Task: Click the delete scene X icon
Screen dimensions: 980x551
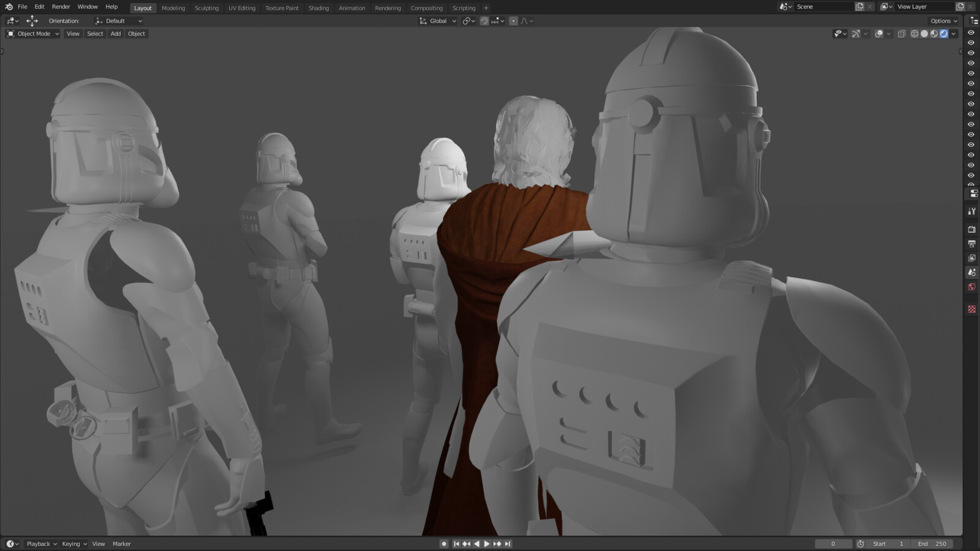Action: [x=870, y=7]
